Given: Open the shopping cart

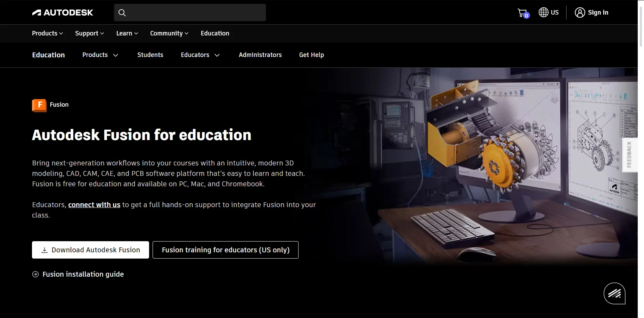Looking at the screenshot, I should point(522,13).
